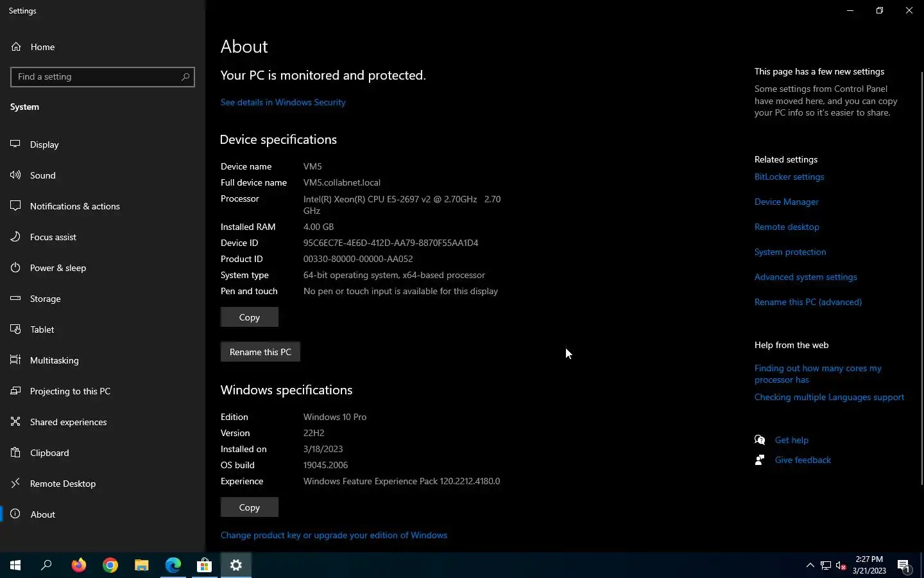Launch Firefox from the taskbar

point(79,565)
